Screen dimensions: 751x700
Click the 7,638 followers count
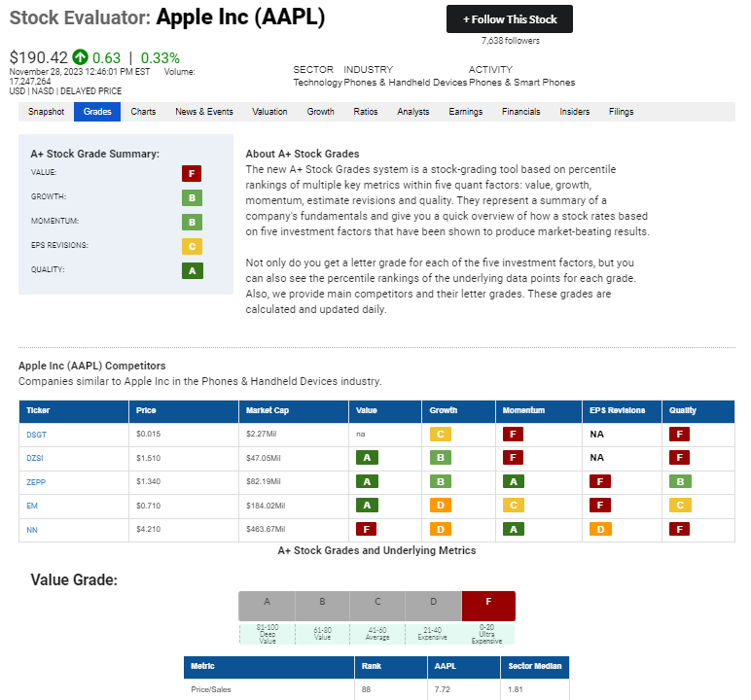(510, 41)
